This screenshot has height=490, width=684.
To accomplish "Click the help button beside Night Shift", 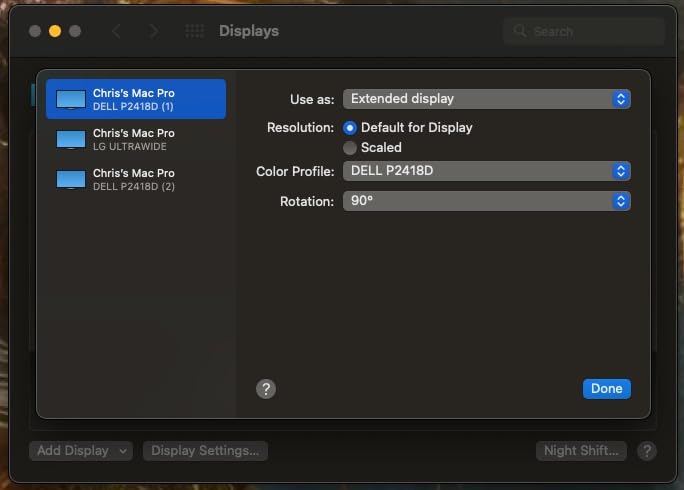I will (x=647, y=451).
